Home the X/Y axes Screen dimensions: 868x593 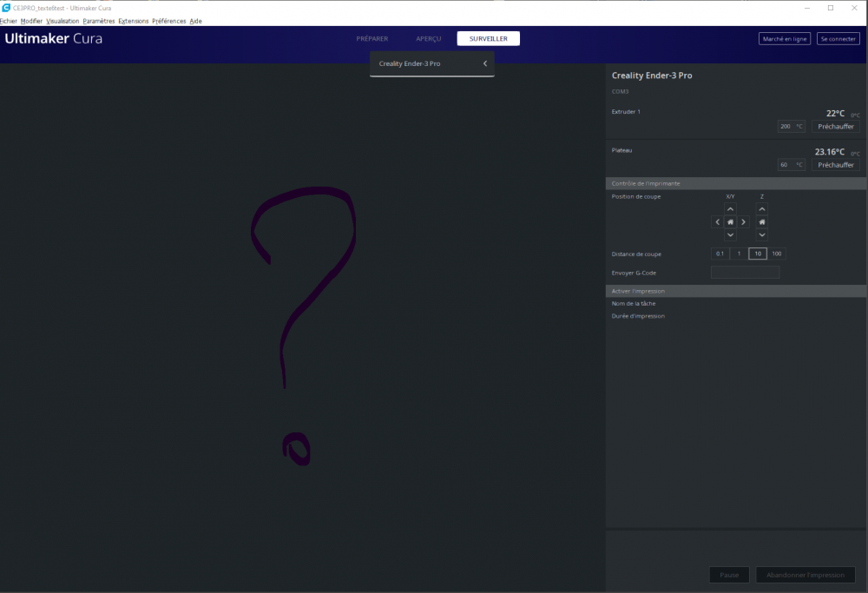coord(730,222)
